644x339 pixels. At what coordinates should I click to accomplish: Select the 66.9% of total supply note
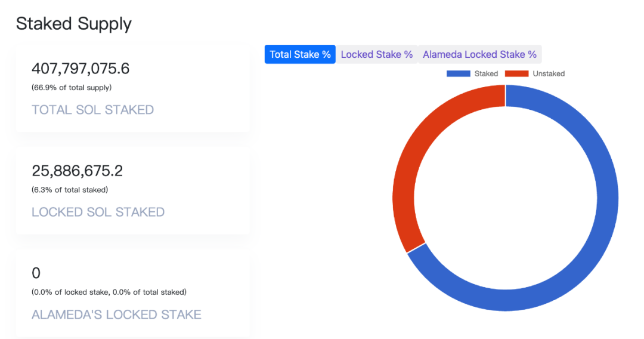[72, 88]
